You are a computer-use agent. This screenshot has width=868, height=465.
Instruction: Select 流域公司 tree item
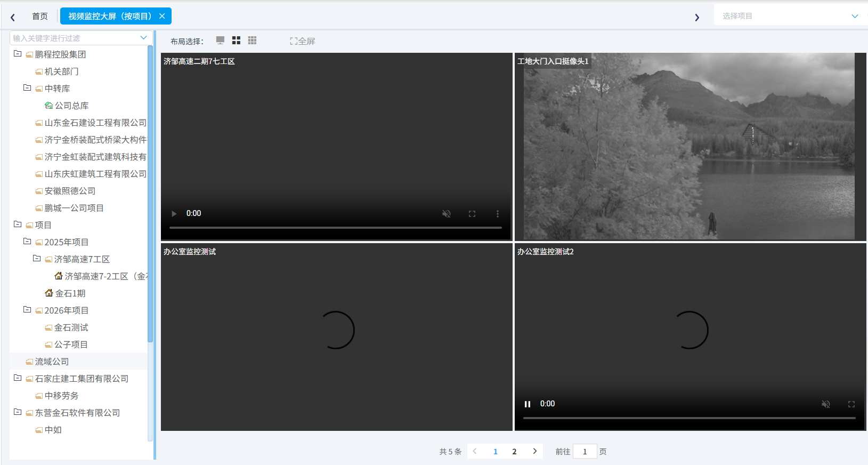(x=52, y=362)
